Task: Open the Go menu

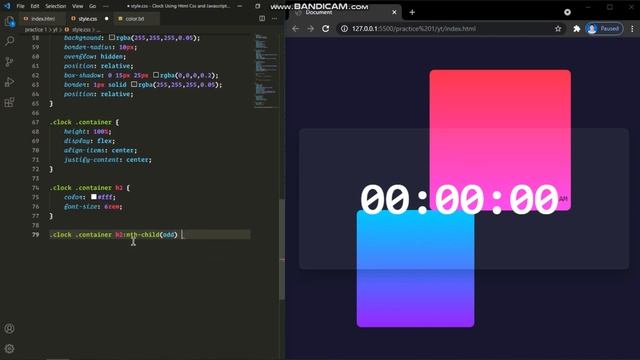Action: pyautogui.click(x=93, y=6)
